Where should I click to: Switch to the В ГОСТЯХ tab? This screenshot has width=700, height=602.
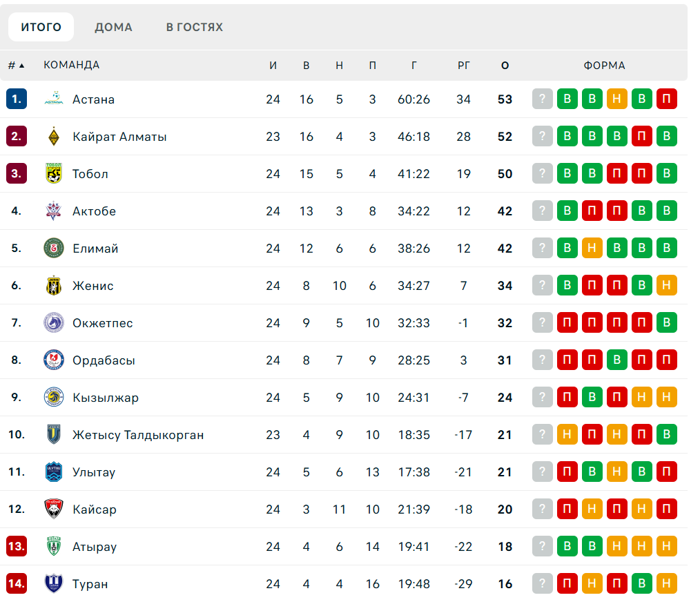point(195,27)
